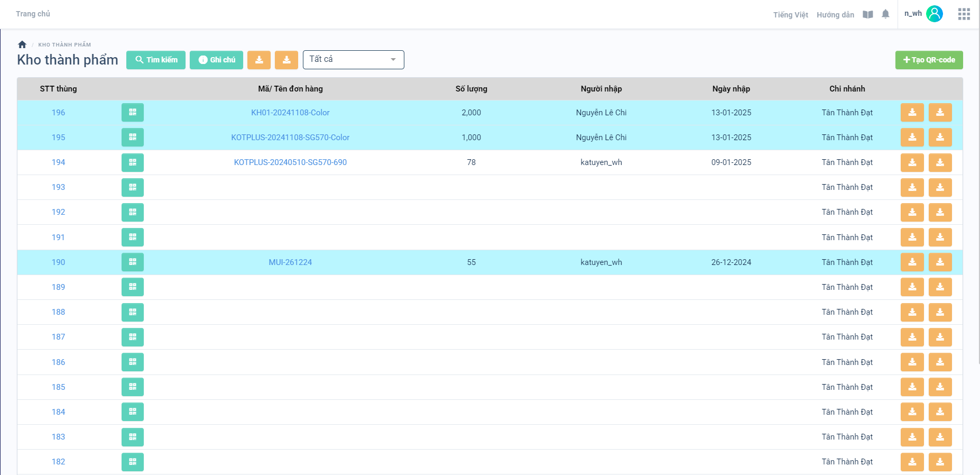
Task: Open the guide book icon
Action: point(868,14)
